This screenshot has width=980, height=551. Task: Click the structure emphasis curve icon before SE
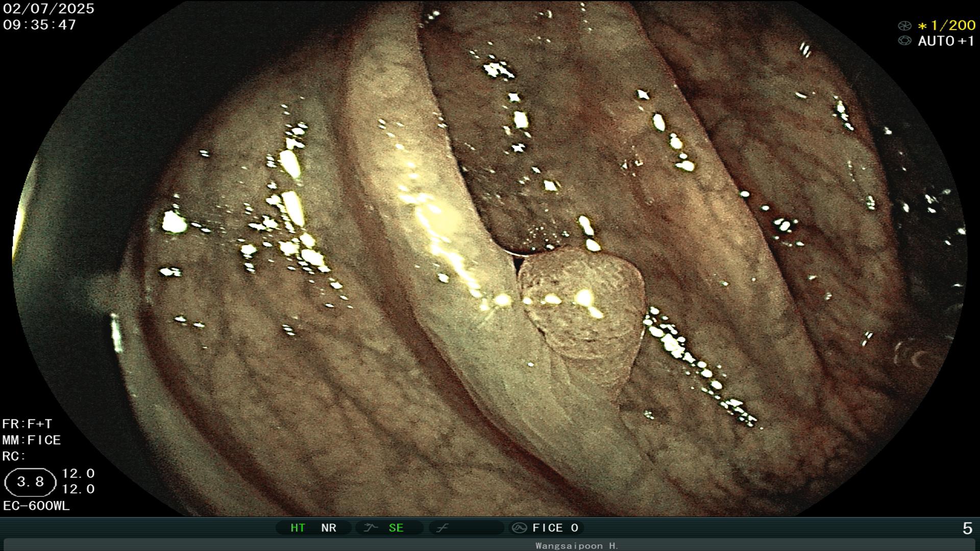click(371, 528)
